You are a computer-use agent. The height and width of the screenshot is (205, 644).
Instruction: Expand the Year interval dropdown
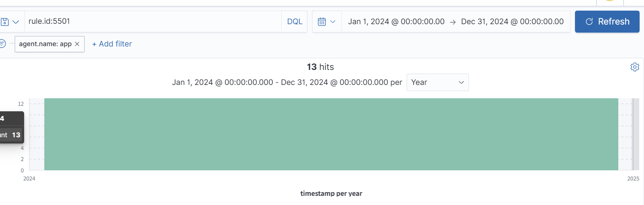click(437, 82)
